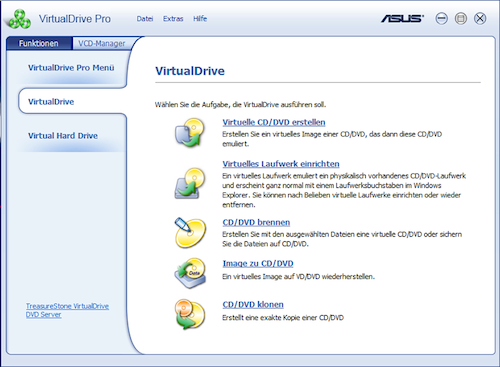The image size is (500, 367).
Task: Click the CD/DVD brennen pen-and-disc icon
Action: coord(190,233)
